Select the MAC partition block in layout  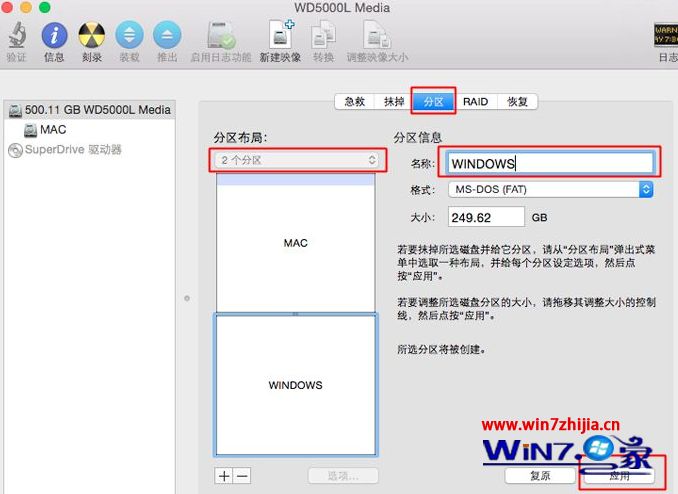click(296, 243)
